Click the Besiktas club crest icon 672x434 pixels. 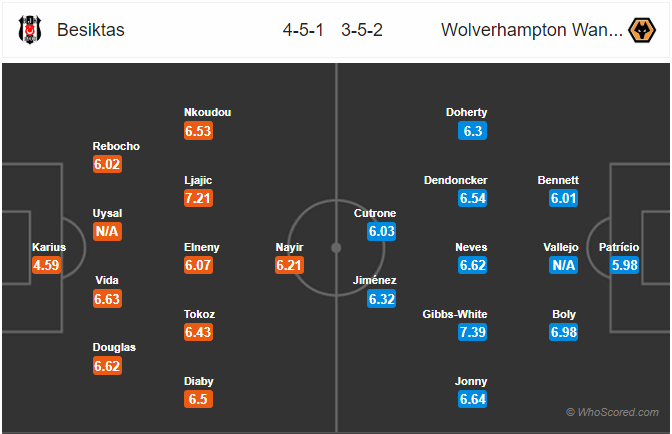tap(30, 30)
